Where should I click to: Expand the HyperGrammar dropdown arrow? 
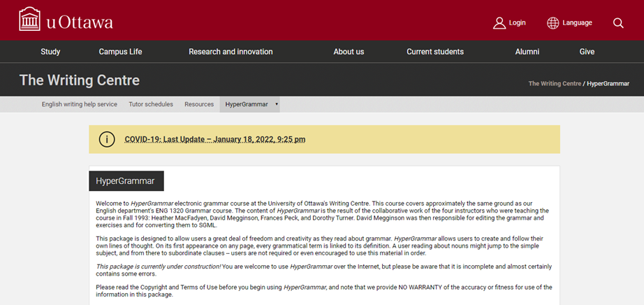pos(277,104)
